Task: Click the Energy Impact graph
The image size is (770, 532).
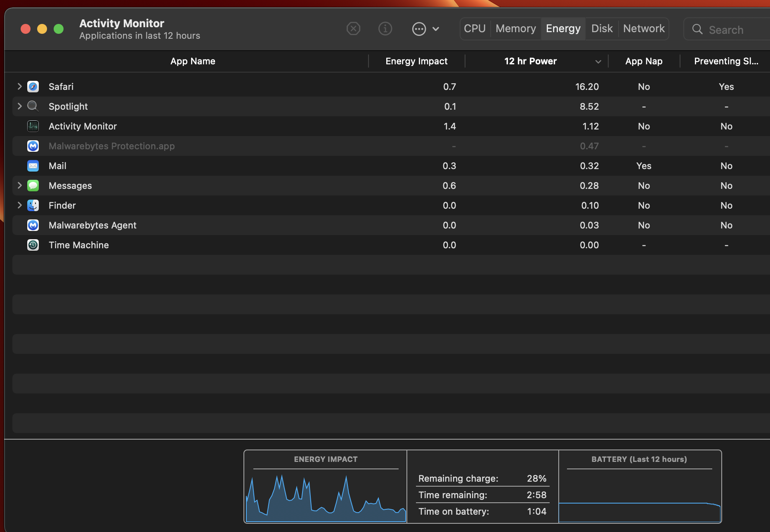Action: [326, 497]
